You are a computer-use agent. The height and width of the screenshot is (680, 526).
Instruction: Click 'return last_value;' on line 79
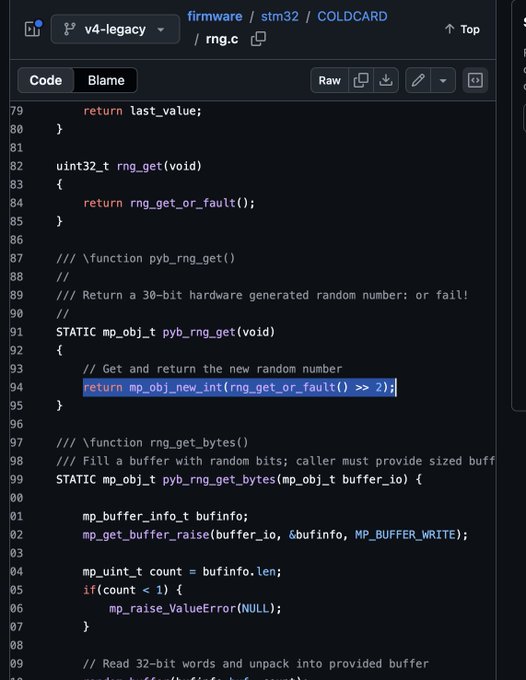(x=142, y=111)
